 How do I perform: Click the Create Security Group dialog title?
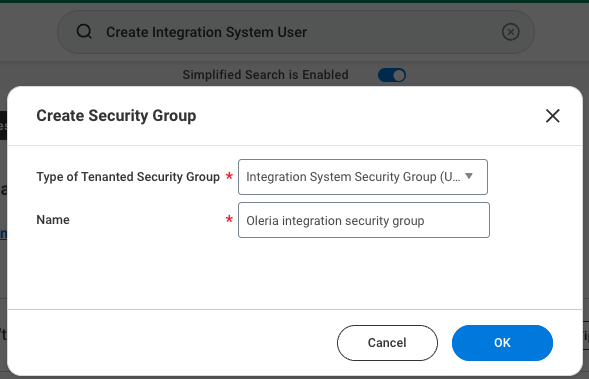click(x=116, y=115)
